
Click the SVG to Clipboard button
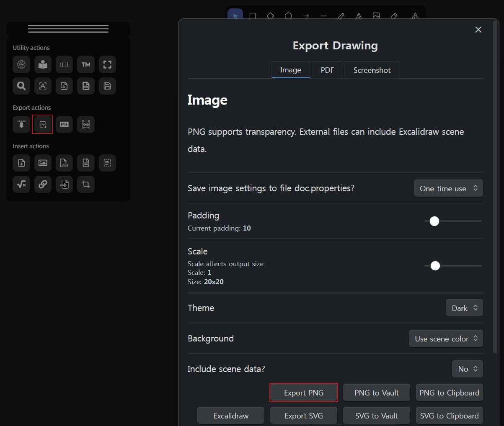click(x=450, y=416)
